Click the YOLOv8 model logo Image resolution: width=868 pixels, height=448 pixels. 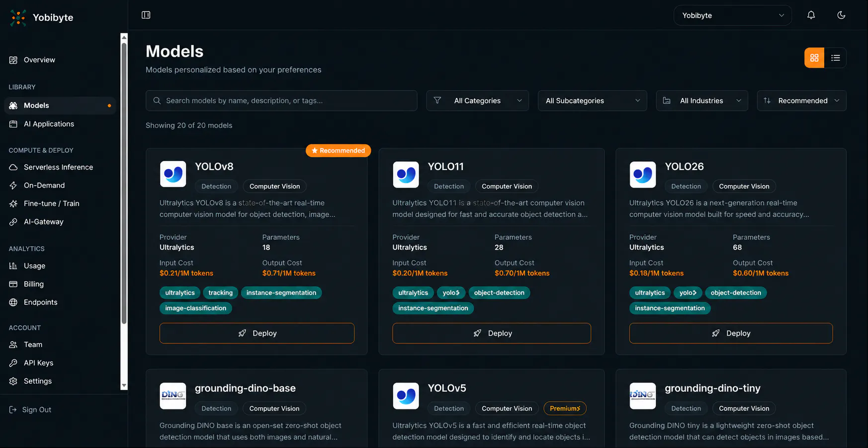click(173, 174)
